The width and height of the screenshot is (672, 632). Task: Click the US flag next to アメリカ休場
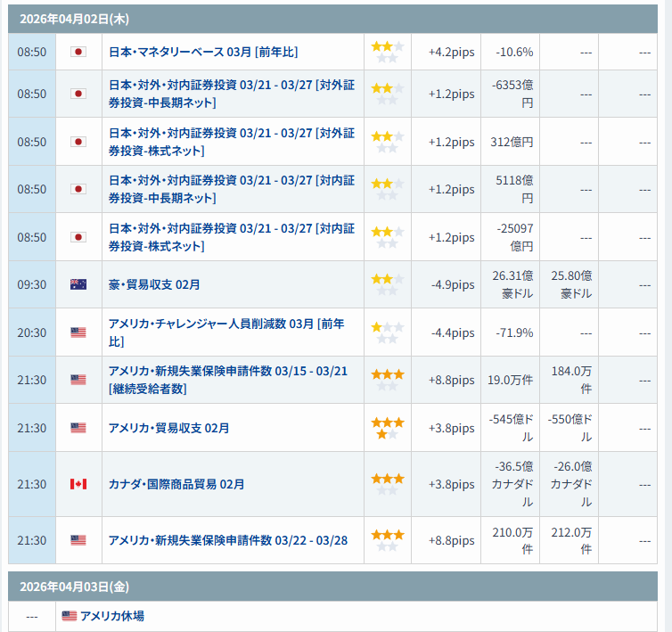70,616
